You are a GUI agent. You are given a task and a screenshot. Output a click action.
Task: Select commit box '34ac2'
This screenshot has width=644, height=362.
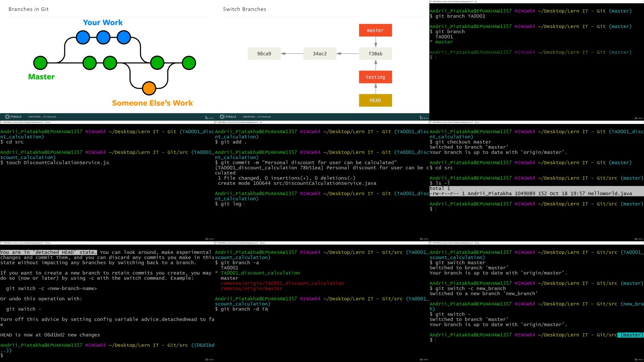320,54
